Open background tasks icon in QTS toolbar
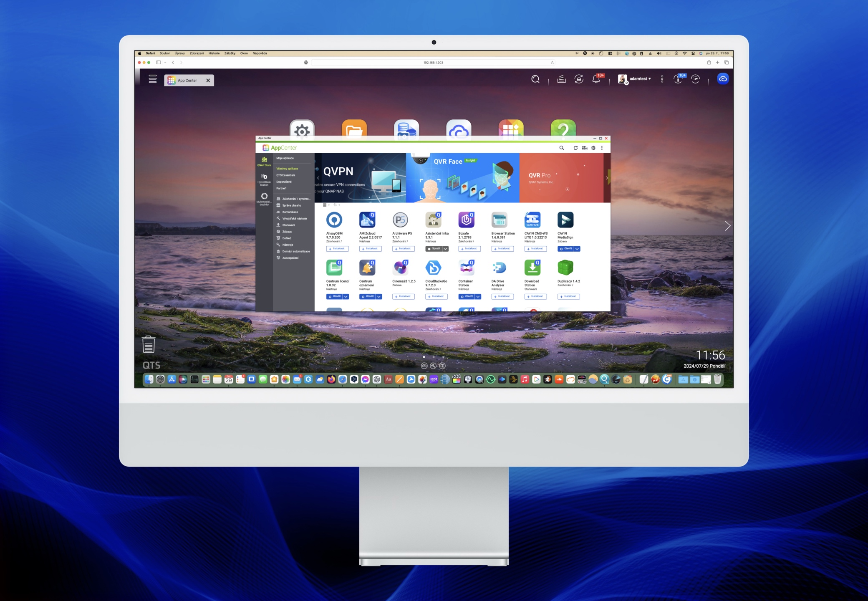The height and width of the screenshot is (601, 868). 562,79
